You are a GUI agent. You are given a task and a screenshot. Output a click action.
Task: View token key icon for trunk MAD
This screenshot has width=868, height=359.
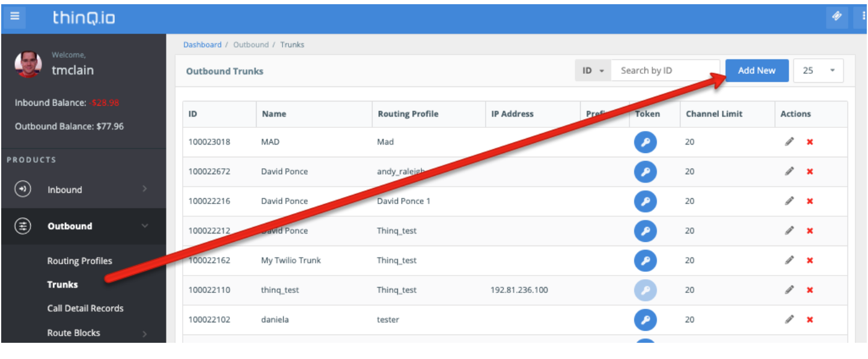point(645,142)
